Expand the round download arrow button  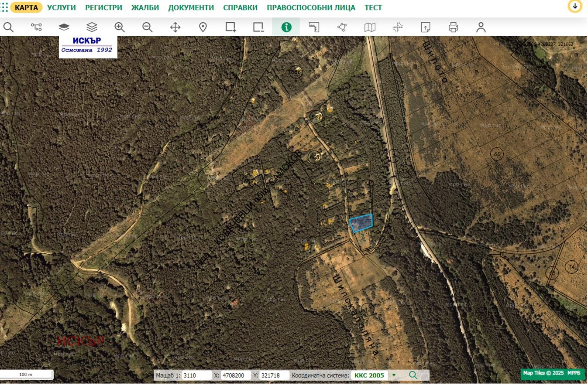click(x=575, y=6)
